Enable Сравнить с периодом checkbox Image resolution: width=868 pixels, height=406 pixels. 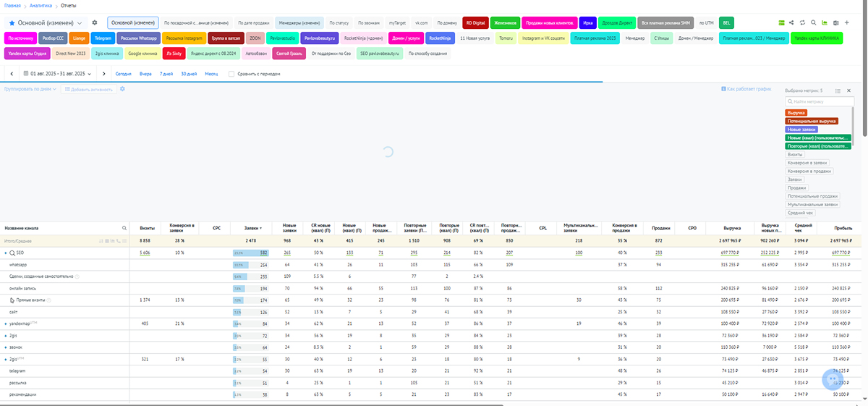(x=231, y=74)
